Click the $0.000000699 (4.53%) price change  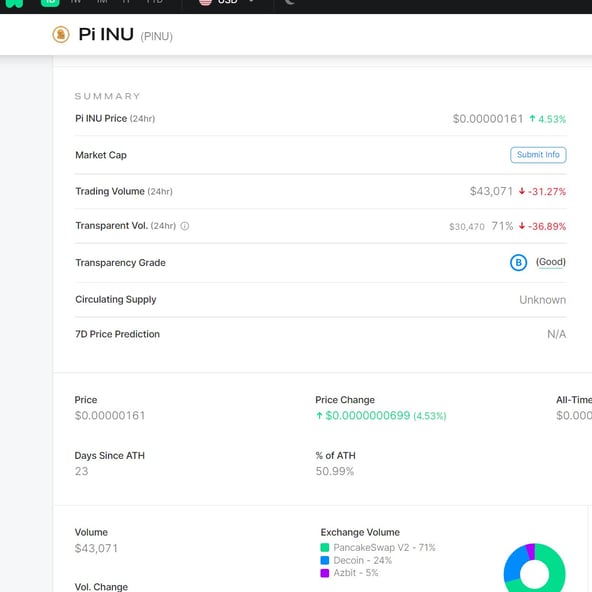[x=381, y=416]
